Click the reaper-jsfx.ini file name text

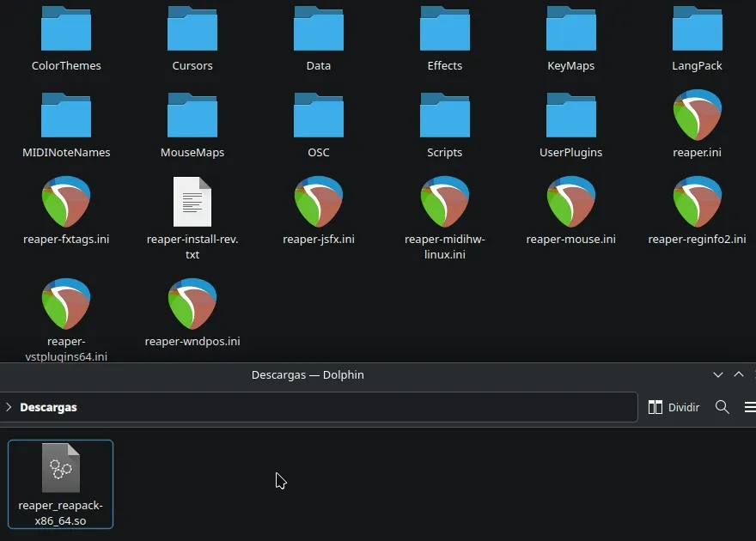319,239
